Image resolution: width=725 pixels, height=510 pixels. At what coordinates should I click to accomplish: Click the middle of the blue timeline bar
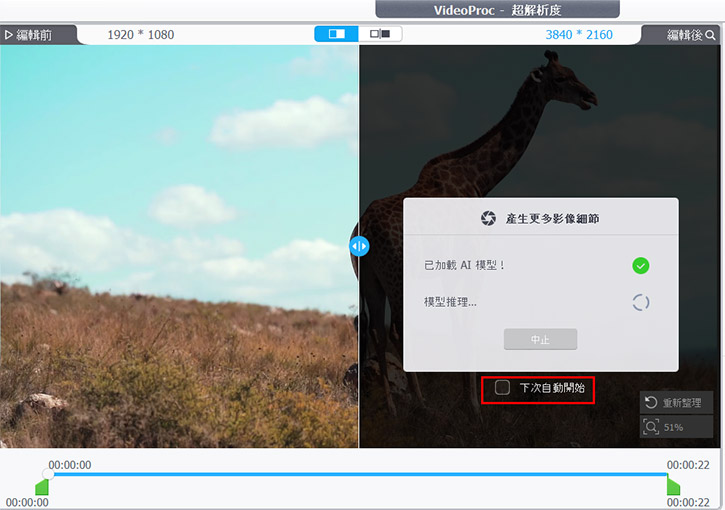360,475
